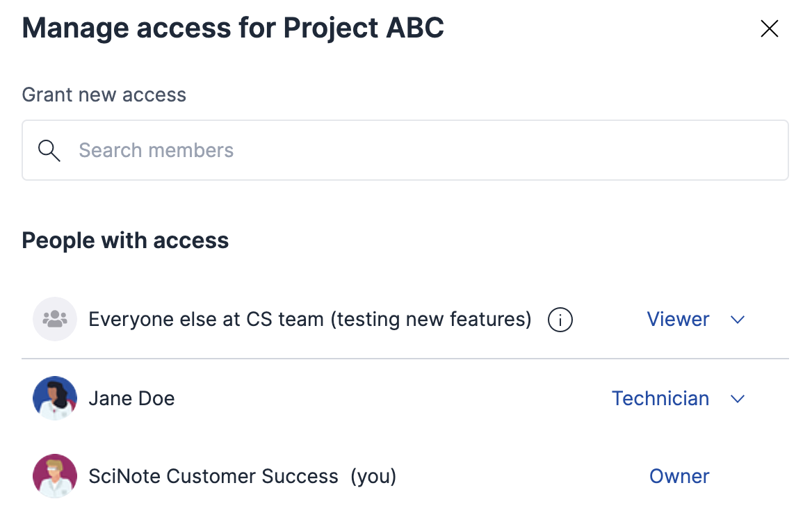Close the Manage access dialog
The image size is (812, 531).
point(769,28)
